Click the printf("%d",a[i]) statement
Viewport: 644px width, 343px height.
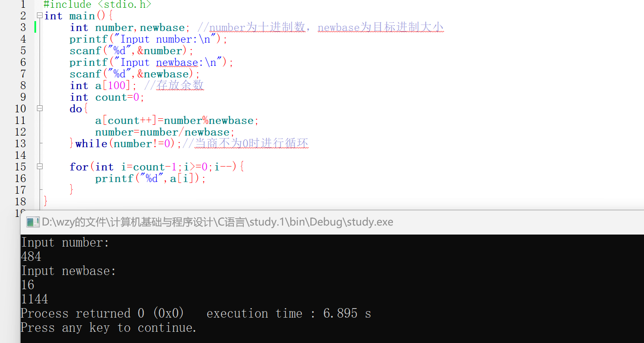[x=150, y=179]
